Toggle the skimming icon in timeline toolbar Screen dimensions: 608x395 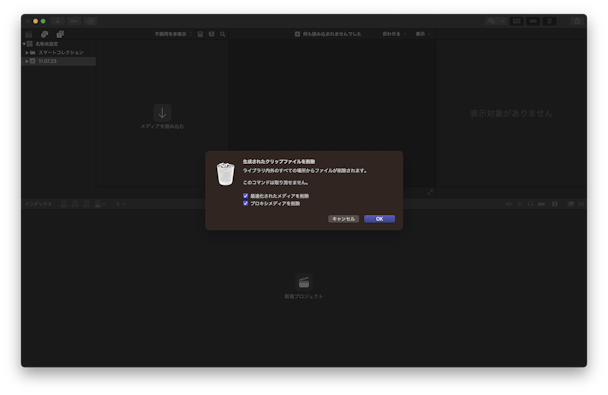508,204
